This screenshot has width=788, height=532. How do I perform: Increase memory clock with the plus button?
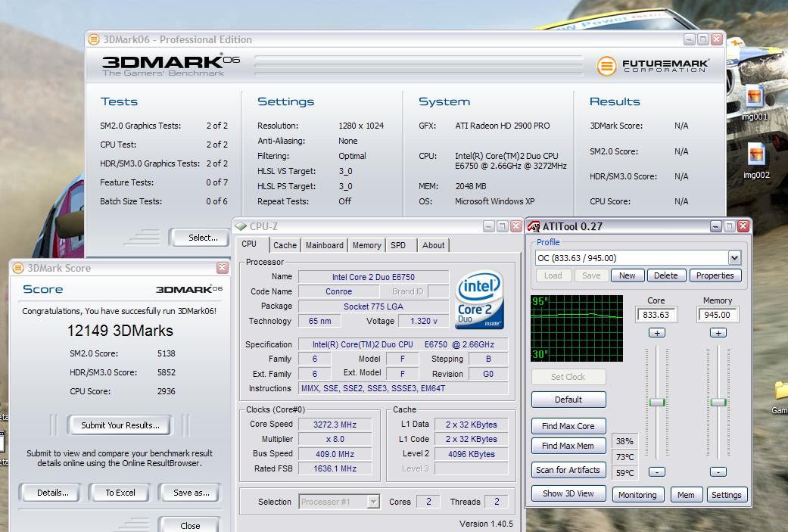[x=718, y=332]
